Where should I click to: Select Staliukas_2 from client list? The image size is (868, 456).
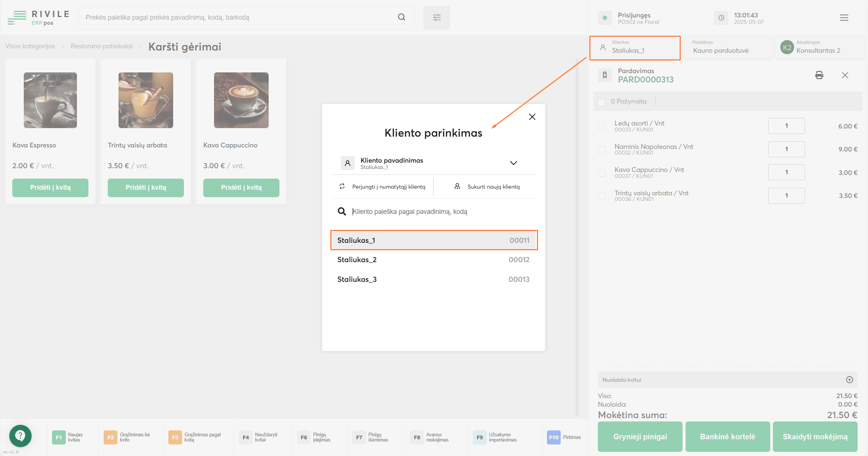(433, 260)
